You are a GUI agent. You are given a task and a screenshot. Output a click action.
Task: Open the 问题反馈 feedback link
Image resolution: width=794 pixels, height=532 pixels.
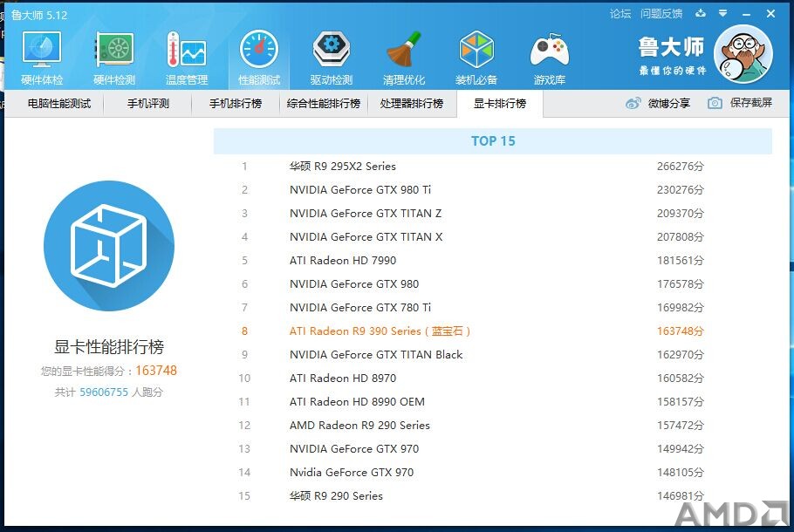click(x=661, y=14)
